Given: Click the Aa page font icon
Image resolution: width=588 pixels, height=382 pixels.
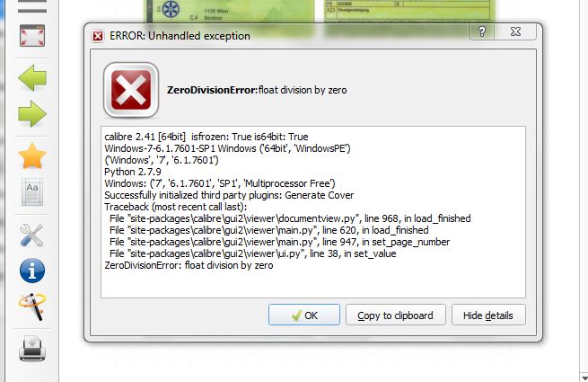Looking at the screenshot, I should [32, 192].
